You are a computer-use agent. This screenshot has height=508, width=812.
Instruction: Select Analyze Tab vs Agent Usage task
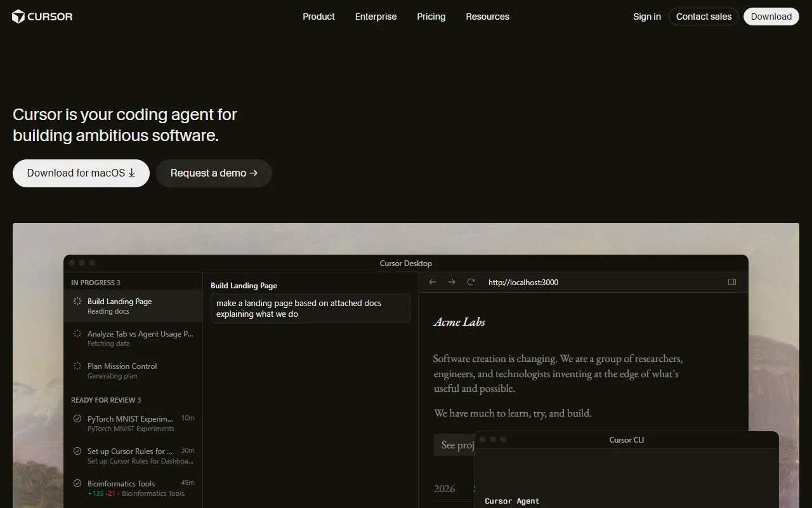pos(133,338)
